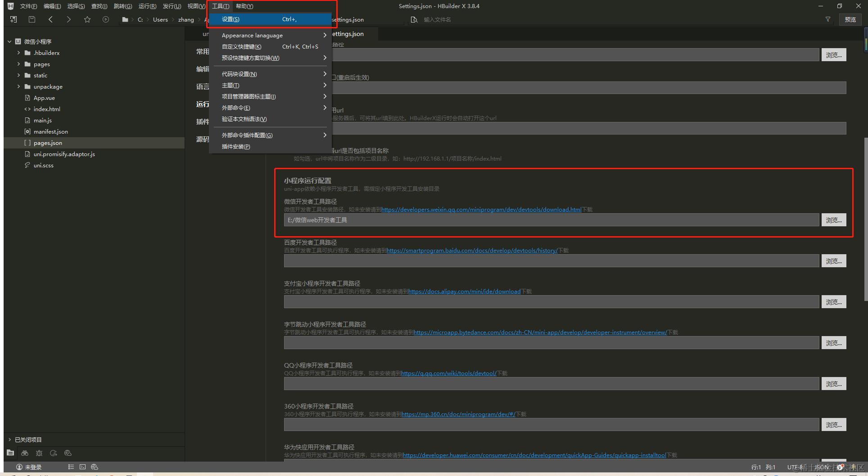Click 浏览 beside the WeChat devtools path

coord(833,220)
